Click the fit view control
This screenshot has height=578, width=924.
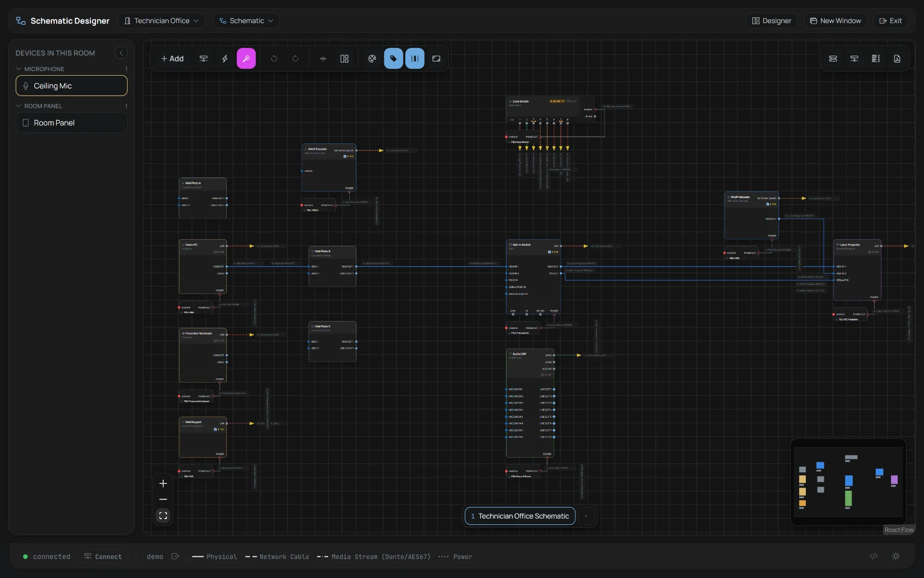point(163,516)
